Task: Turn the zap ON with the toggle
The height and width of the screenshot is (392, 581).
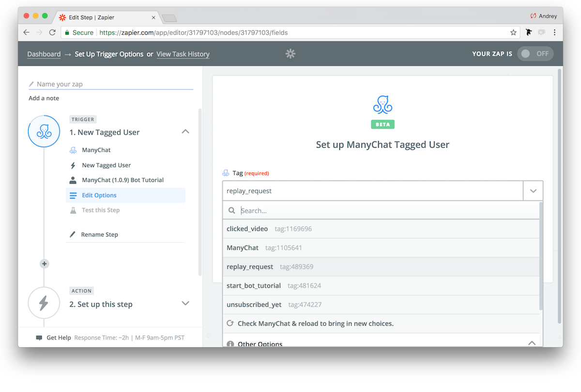Action: [535, 54]
